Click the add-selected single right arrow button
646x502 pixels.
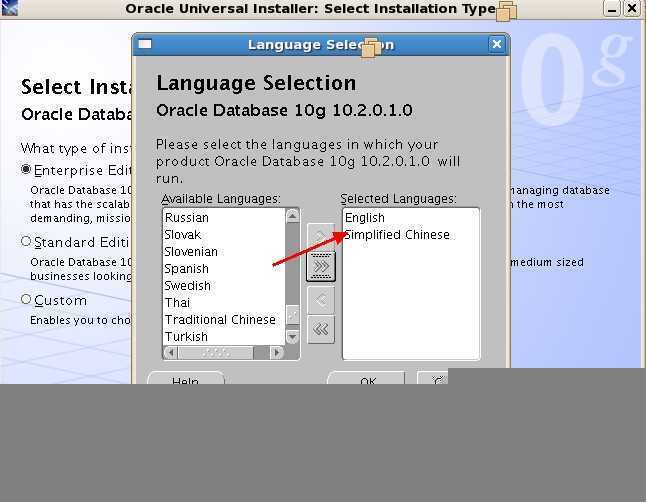coord(321,236)
